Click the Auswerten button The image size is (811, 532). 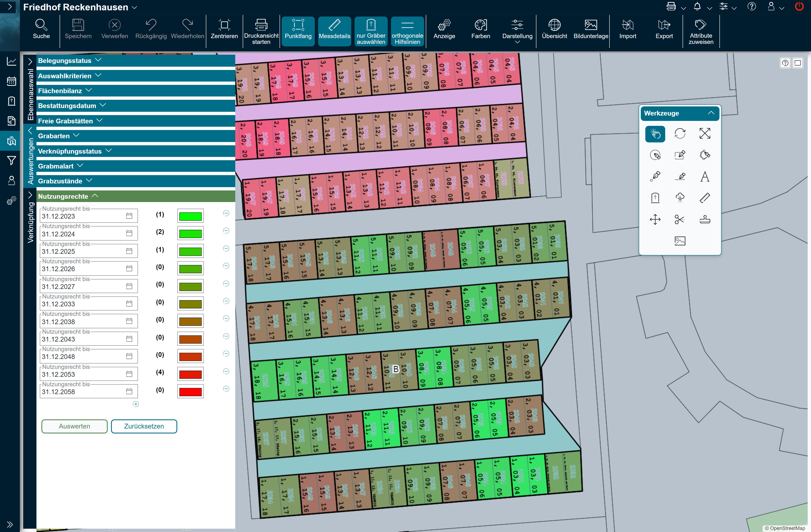[74, 426]
